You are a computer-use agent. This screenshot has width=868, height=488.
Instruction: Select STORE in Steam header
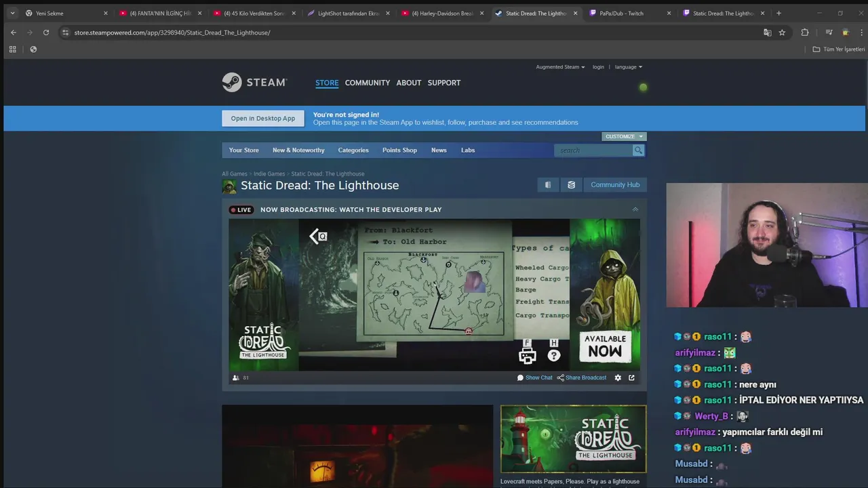[327, 83]
